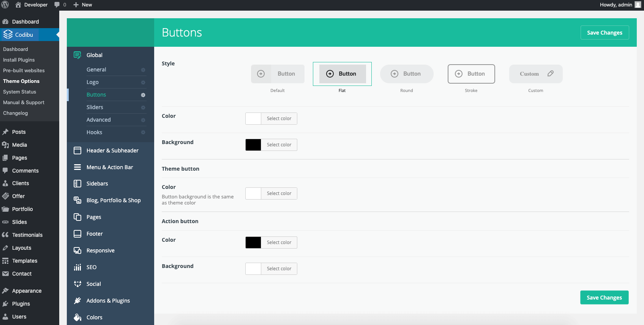644x325 pixels.
Task: Open the Plugins admin menu
Action: 21,304
